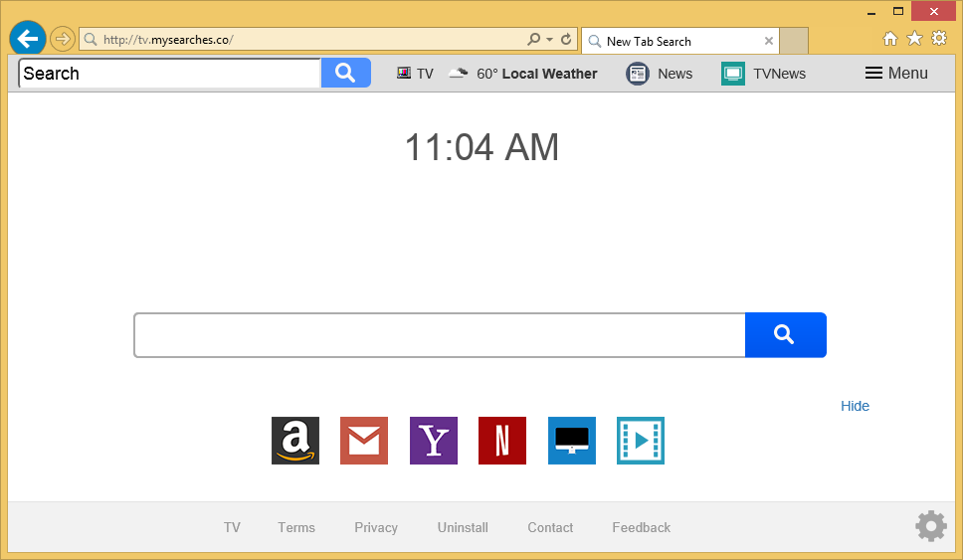The width and height of the screenshot is (963, 560).
Task: Hide the shortcut tiles row
Action: pos(855,406)
